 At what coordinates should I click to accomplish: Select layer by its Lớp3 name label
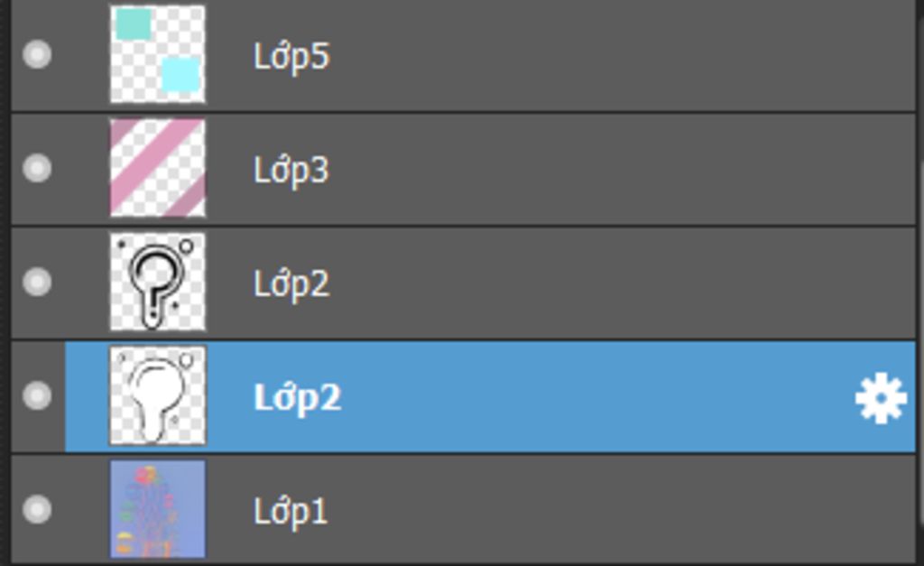point(291,171)
